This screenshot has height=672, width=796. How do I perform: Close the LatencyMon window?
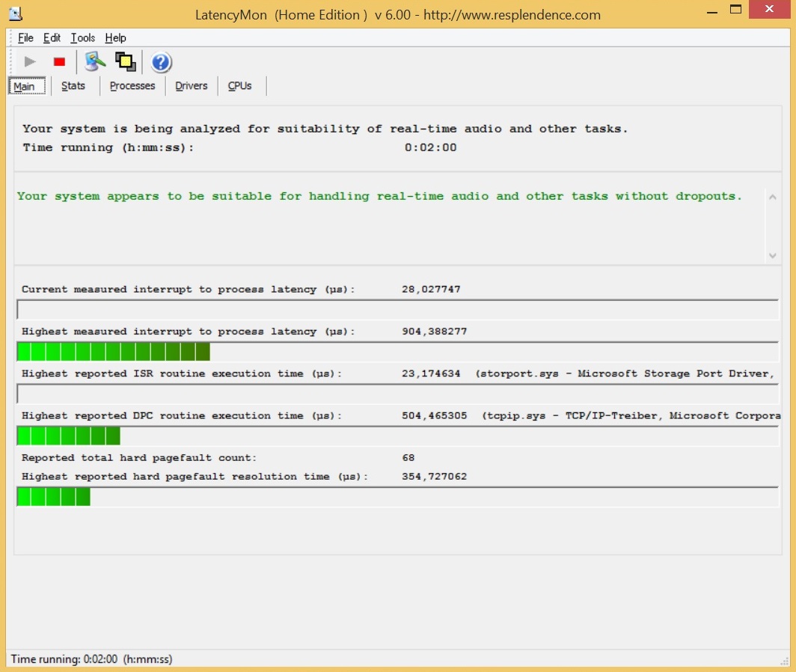[769, 9]
